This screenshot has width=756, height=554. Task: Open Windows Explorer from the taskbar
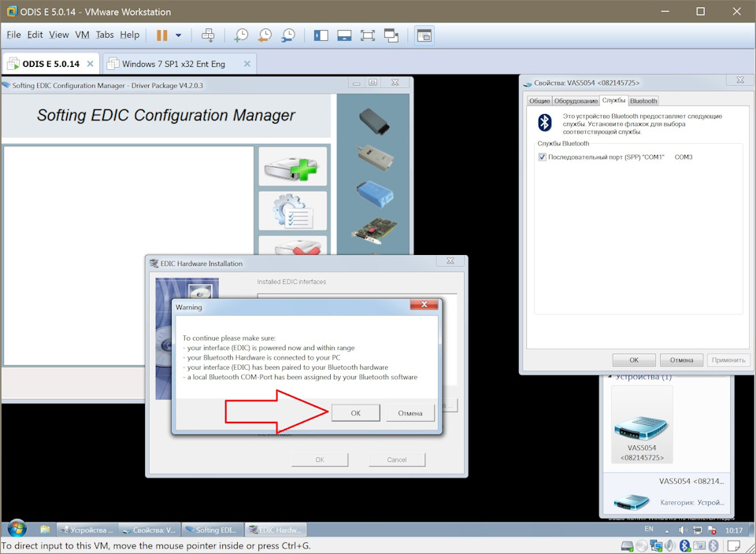tap(45, 530)
